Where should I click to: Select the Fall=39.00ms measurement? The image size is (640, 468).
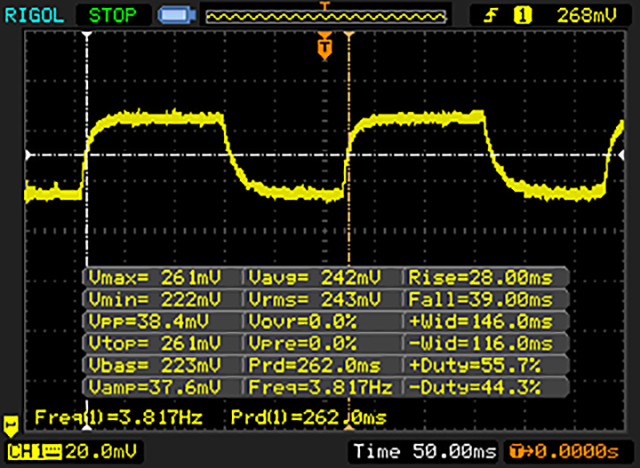pyautogui.click(x=481, y=300)
